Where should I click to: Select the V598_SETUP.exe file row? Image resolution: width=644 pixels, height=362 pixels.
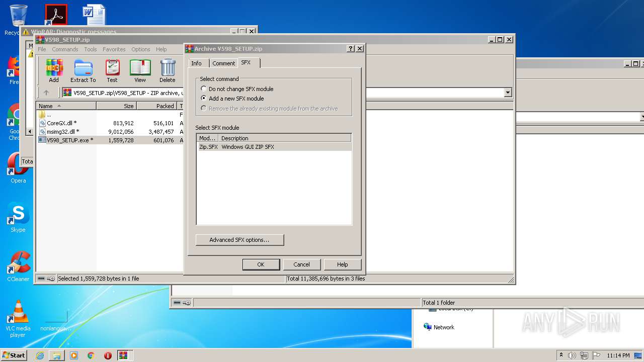pyautogui.click(x=110, y=140)
